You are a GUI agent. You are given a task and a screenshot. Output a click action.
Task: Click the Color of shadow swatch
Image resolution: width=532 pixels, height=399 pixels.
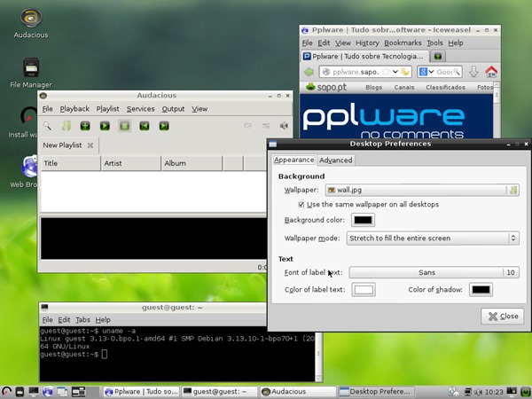pyautogui.click(x=481, y=290)
